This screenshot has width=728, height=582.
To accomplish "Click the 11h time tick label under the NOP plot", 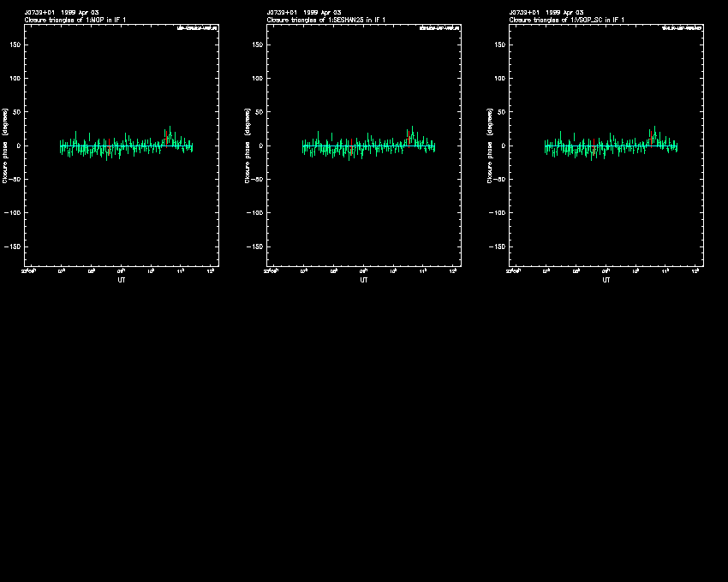I will click(x=181, y=271).
